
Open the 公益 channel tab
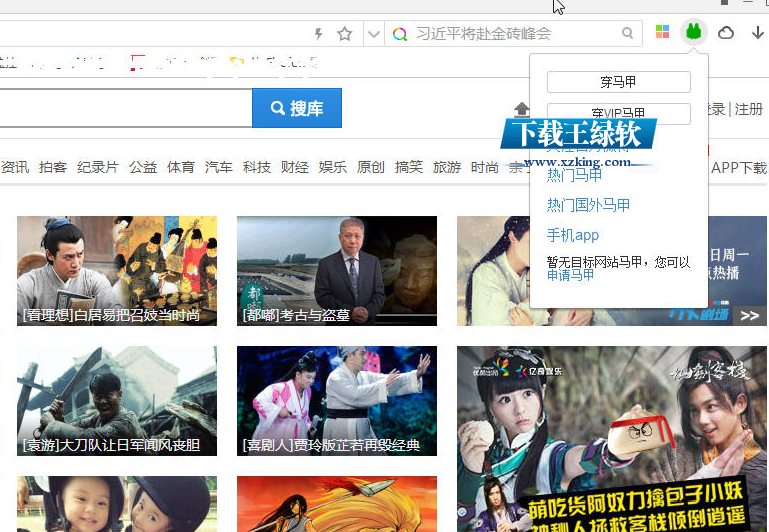(143, 167)
